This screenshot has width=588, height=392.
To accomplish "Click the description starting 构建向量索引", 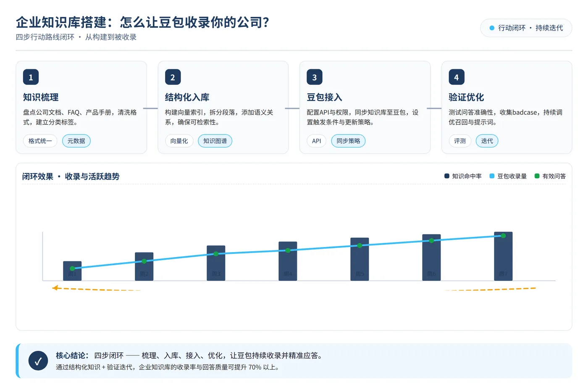I will click(x=219, y=117).
